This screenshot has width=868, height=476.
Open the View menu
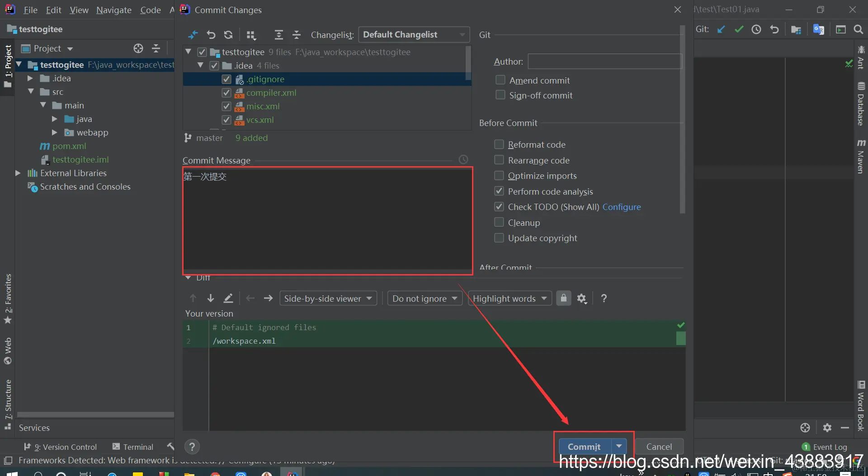coord(79,9)
